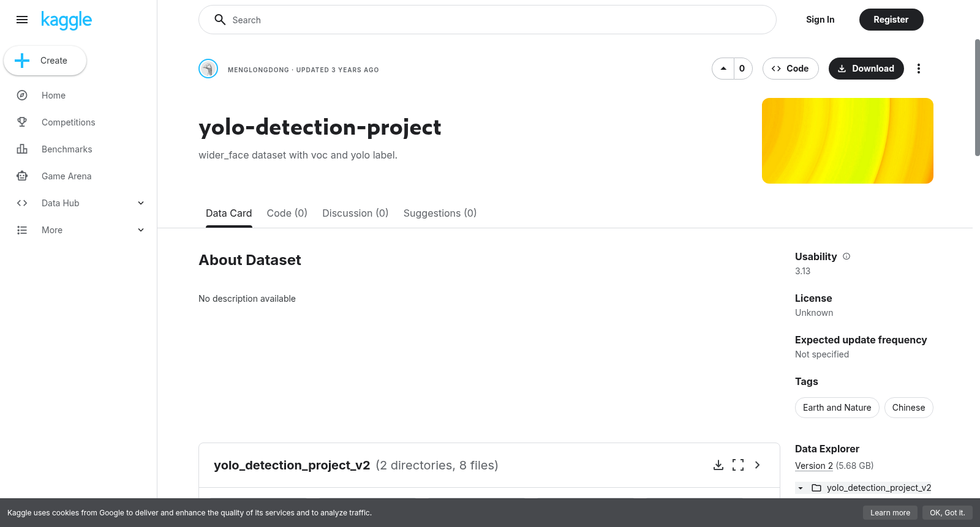Viewport: 980px width, 527px height.
Task: Click the Data Hub code brackets icon
Action: [22, 203]
